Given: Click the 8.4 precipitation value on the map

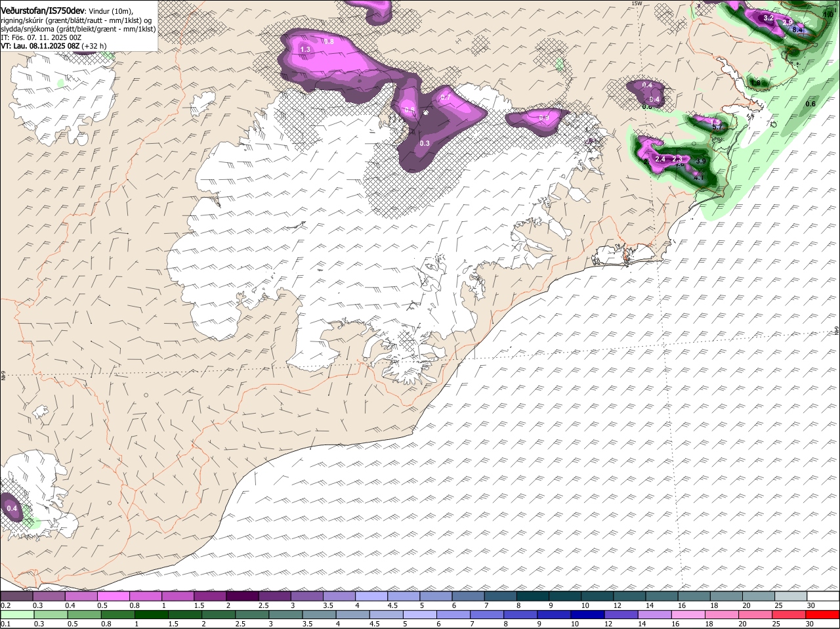Looking at the screenshot, I should 797,30.
